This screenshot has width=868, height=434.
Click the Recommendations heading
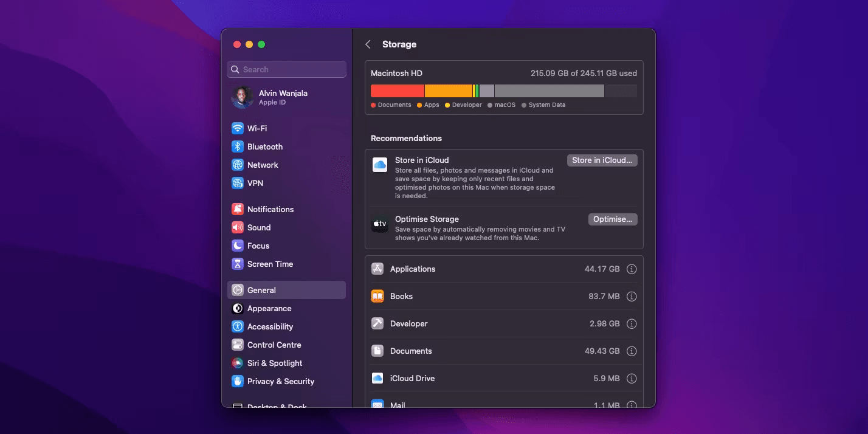pos(406,138)
